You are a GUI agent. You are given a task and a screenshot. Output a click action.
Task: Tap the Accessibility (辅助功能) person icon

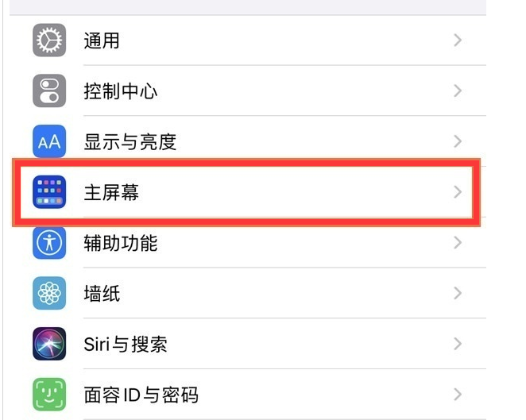(49, 243)
